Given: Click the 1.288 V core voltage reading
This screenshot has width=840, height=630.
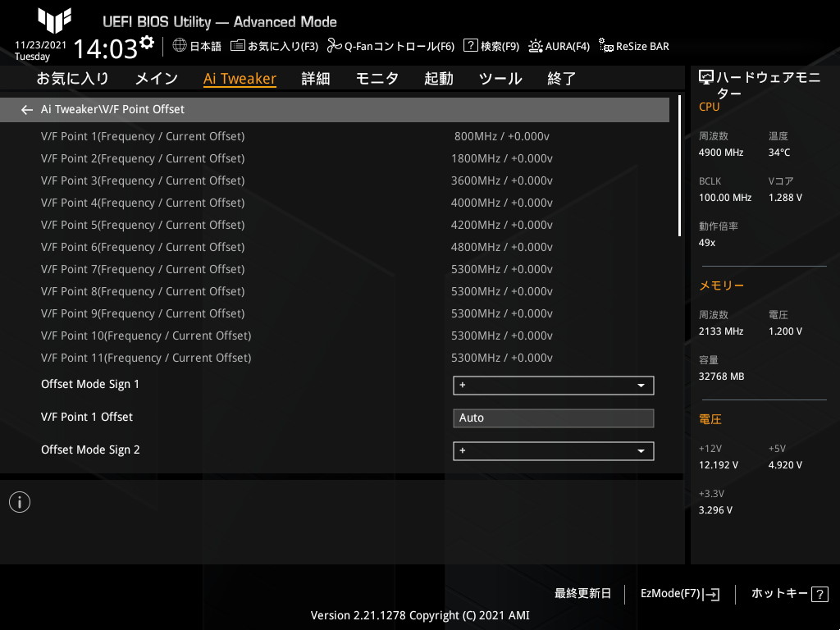Looking at the screenshot, I should pyautogui.click(x=785, y=198).
